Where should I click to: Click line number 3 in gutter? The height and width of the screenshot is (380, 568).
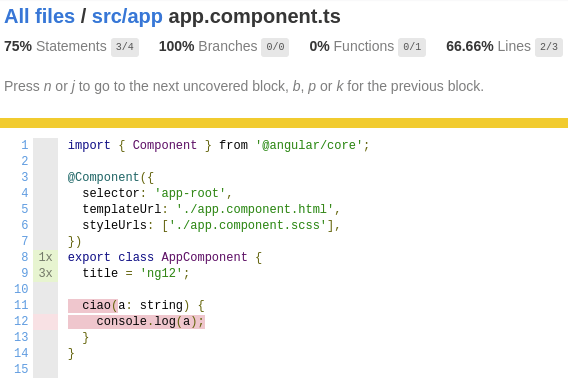(x=25, y=177)
